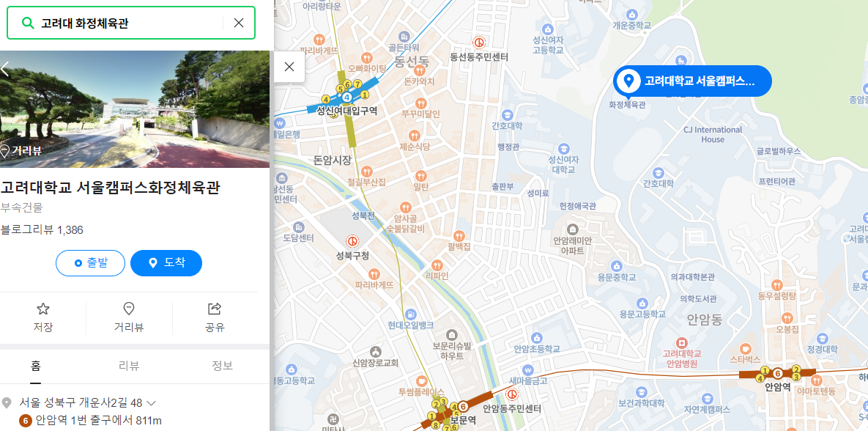Click 오빠화이팅 restaurant icon

[x=366, y=57]
